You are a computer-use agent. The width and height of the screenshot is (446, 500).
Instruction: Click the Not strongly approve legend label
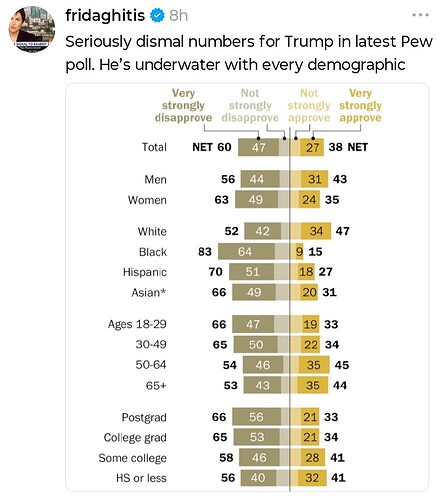coord(309,105)
